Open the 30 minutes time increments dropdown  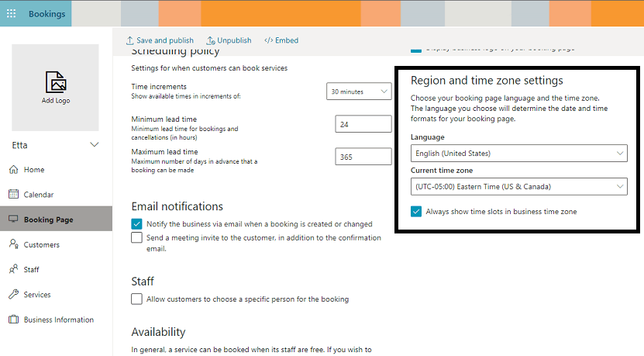pos(359,92)
